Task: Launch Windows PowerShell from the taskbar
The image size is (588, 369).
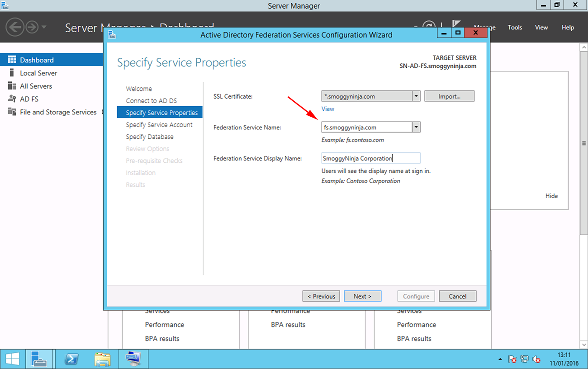Action: click(x=71, y=359)
